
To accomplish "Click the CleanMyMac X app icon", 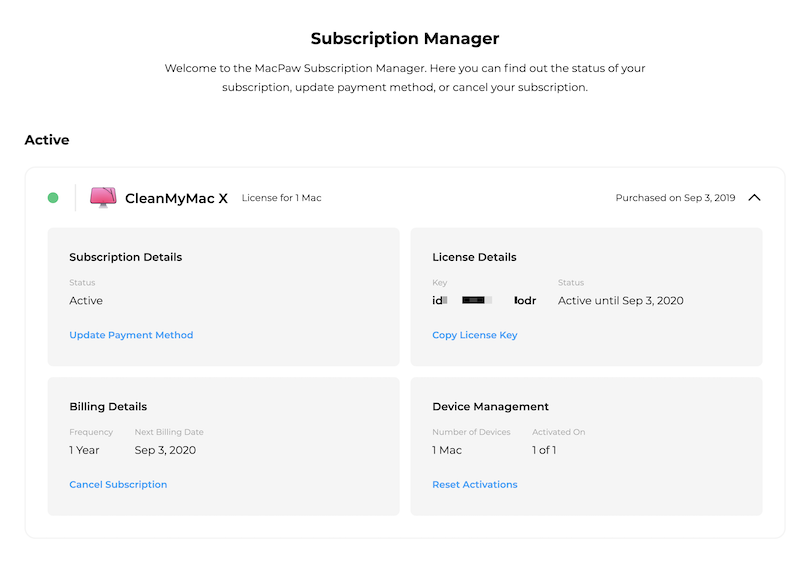I will tap(103, 198).
